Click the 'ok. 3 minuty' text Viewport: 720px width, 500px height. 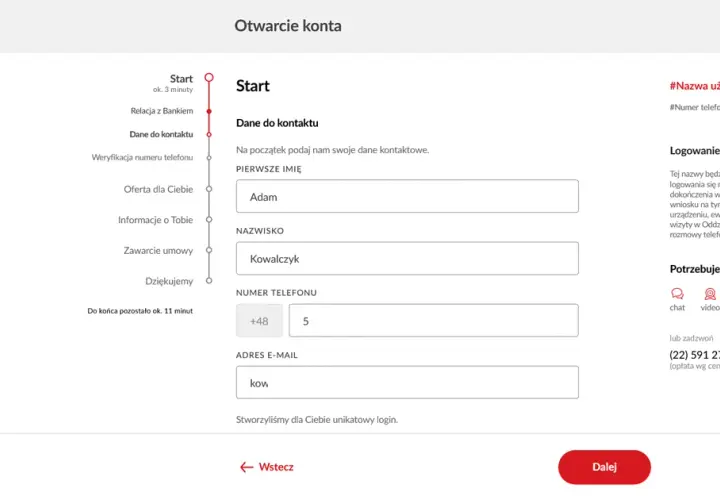(x=173, y=90)
